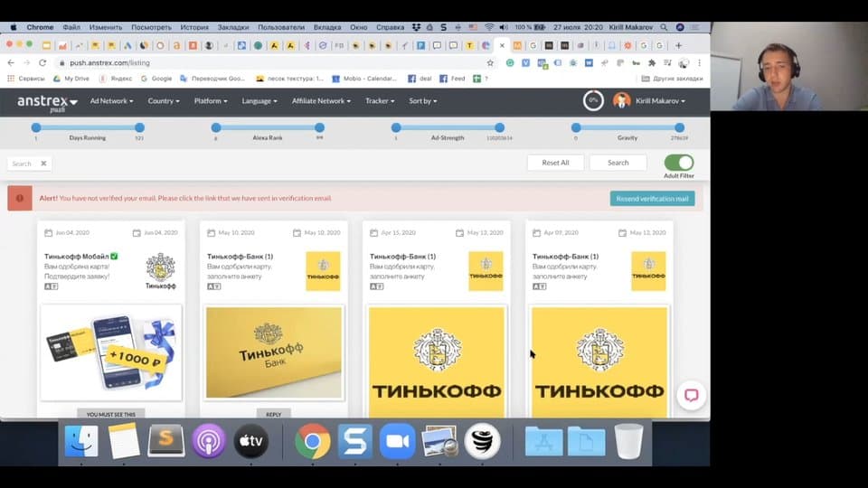Screen dimensions: 868x488
Task: Open Podcasts app in dock
Action: coord(209,442)
